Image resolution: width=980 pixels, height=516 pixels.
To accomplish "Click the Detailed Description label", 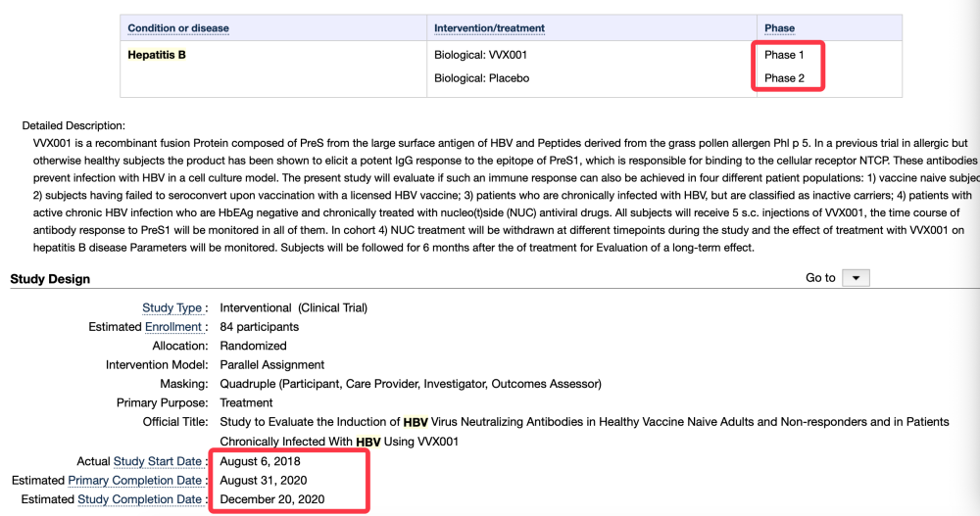I will (73, 125).
